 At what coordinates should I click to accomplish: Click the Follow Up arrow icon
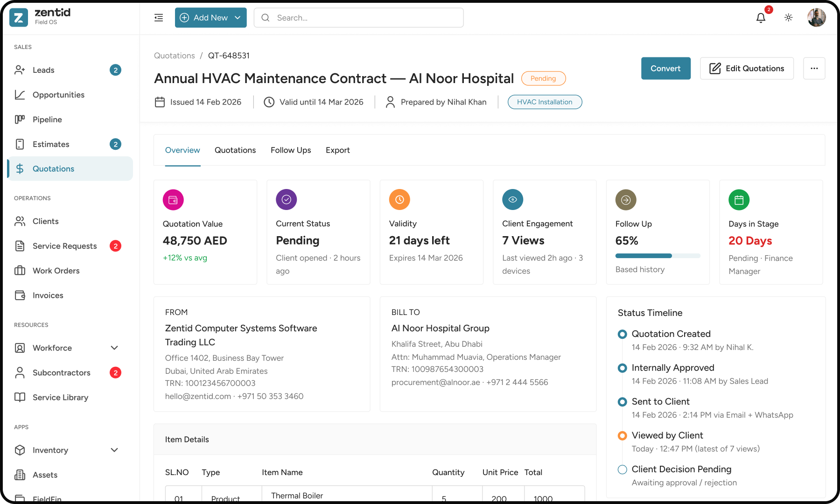click(626, 200)
